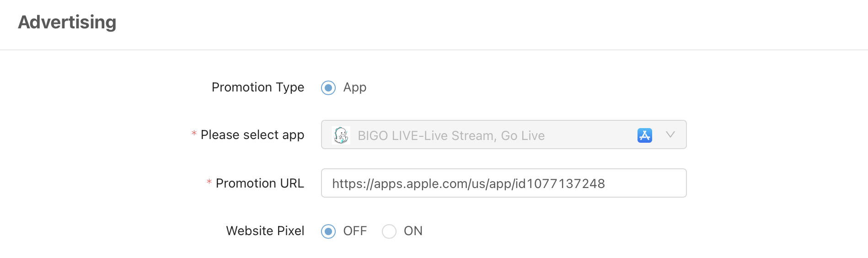Click the blue App Store icon
Screen dimensions: 868x258
645,135
